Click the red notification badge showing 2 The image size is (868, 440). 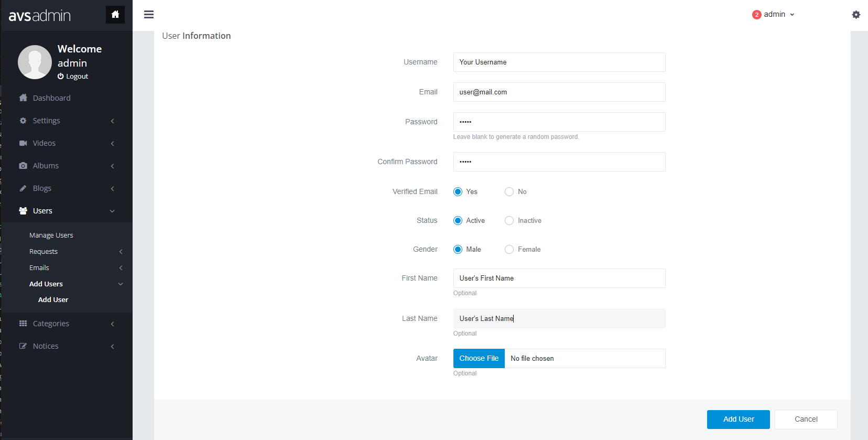[x=756, y=15]
